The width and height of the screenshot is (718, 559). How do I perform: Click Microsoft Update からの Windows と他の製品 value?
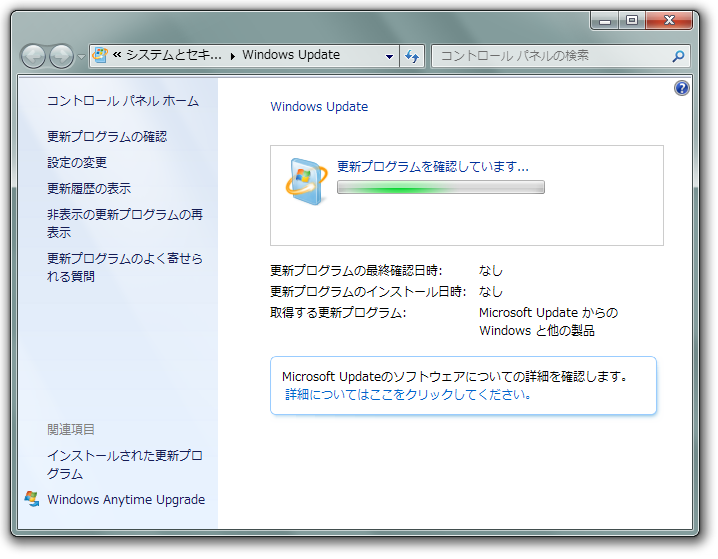tap(549, 321)
